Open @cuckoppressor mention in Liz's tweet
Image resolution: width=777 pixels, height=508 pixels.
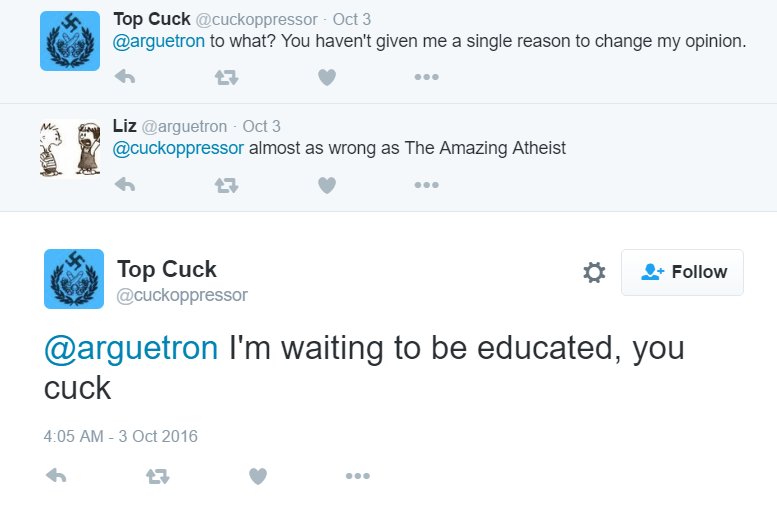(179, 148)
